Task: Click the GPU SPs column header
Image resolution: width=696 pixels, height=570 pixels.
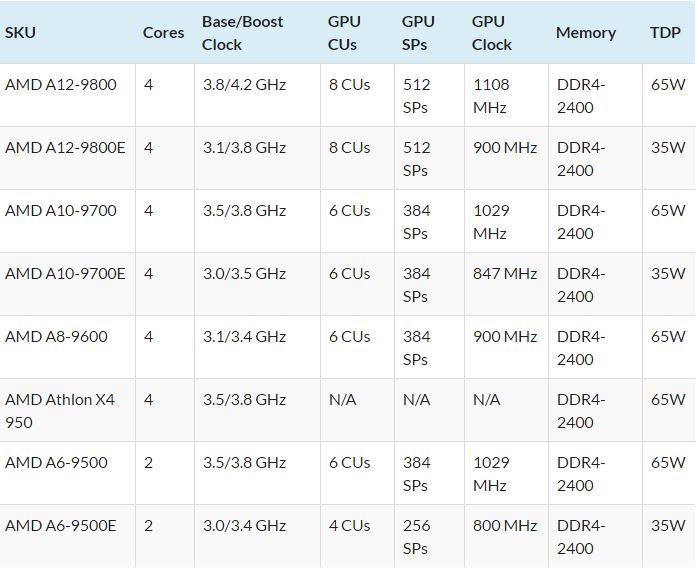Action: coord(418,32)
